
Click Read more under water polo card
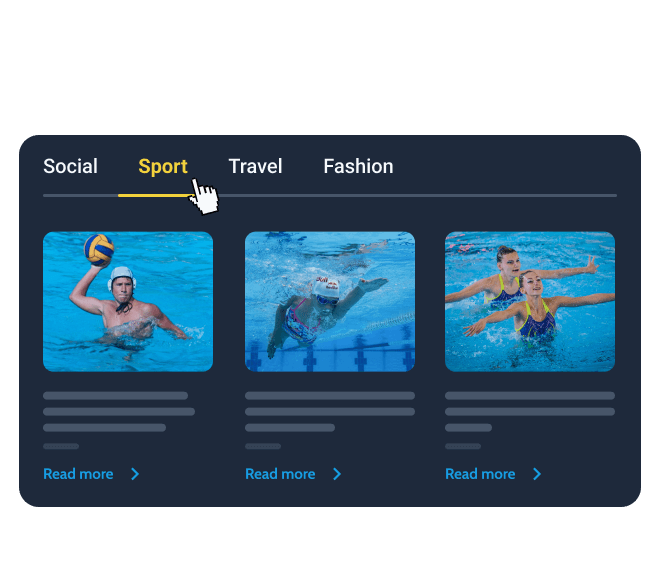[x=78, y=474]
